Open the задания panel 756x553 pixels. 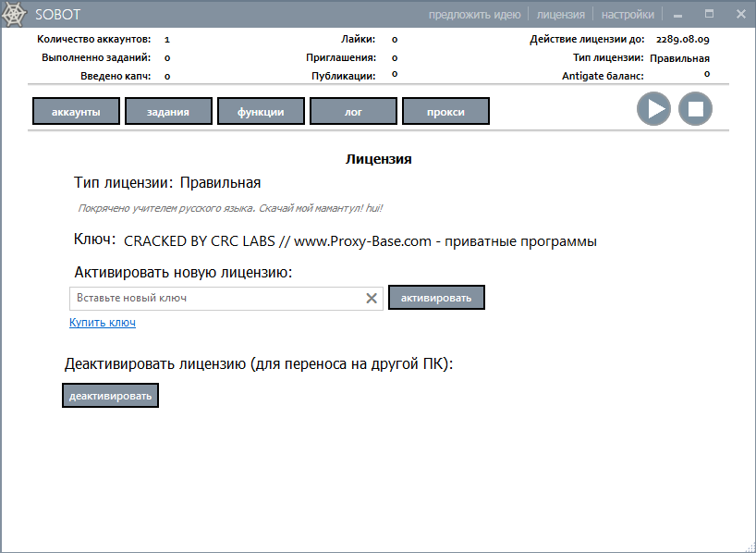(x=167, y=110)
